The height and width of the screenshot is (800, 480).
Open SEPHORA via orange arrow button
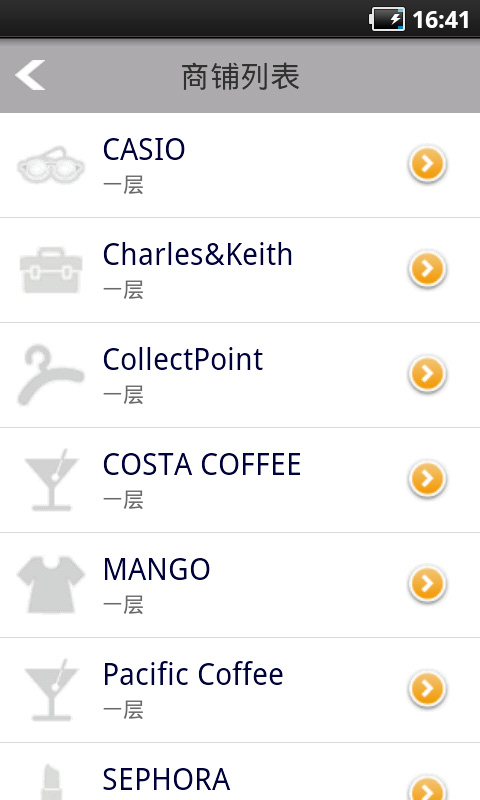coord(427,788)
